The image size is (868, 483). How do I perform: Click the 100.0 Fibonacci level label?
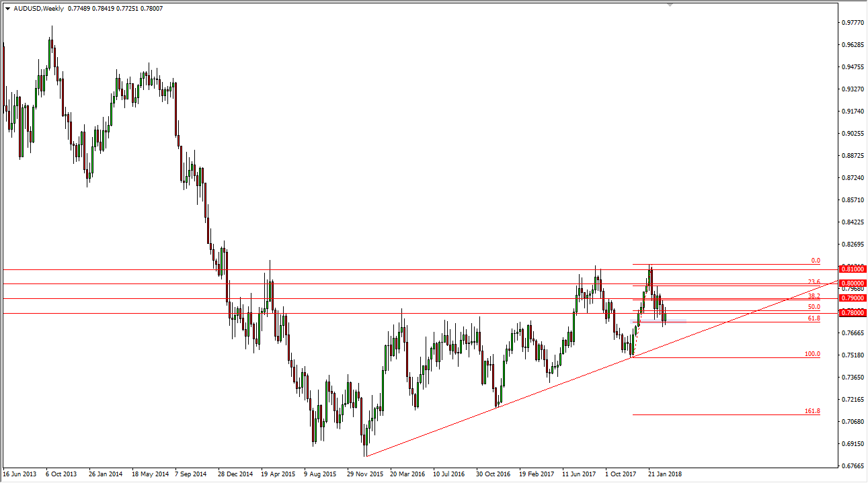pos(812,353)
